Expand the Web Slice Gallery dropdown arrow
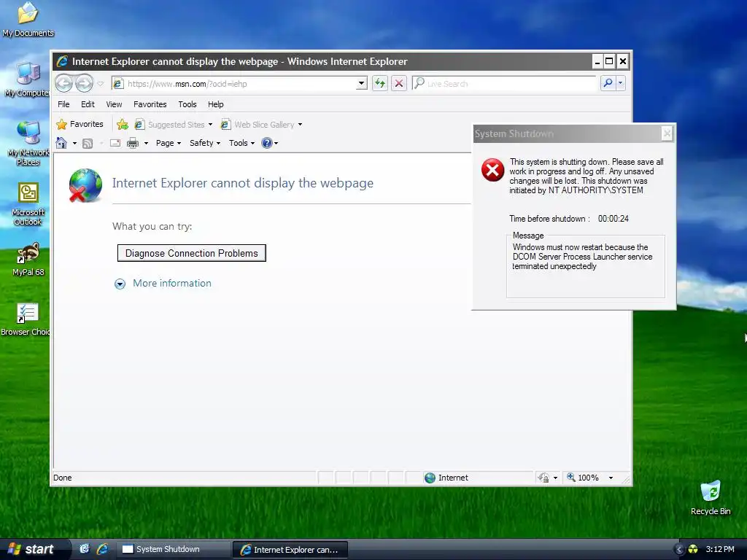 point(300,125)
